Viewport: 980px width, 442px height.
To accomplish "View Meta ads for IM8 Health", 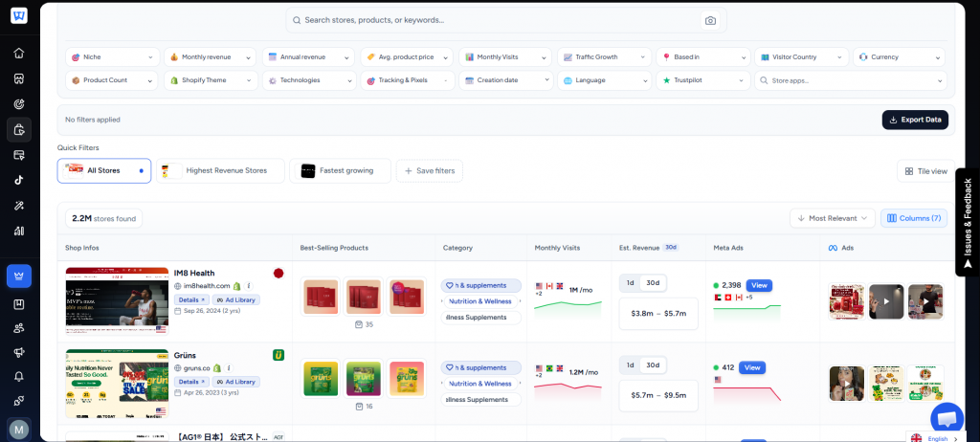I will tap(759, 286).
